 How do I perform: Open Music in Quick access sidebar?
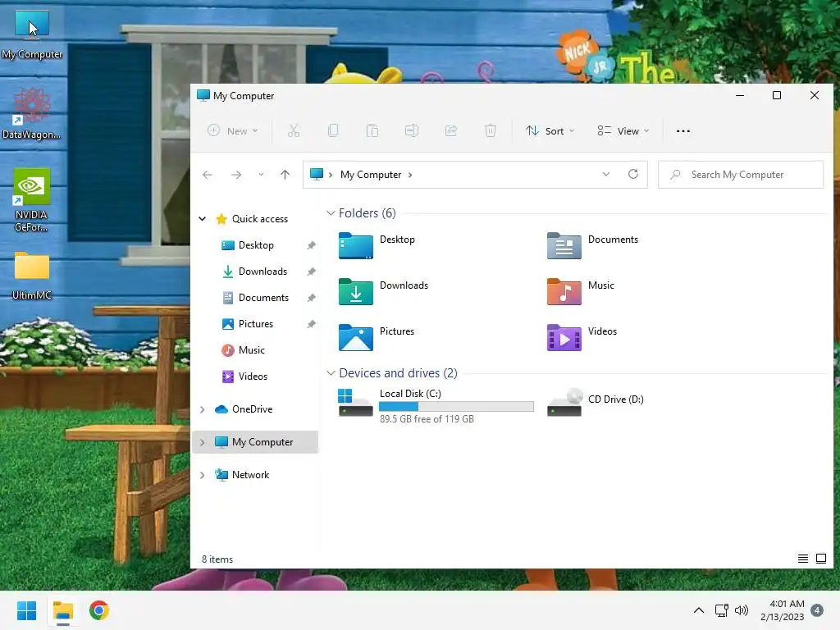click(x=243, y=349)
